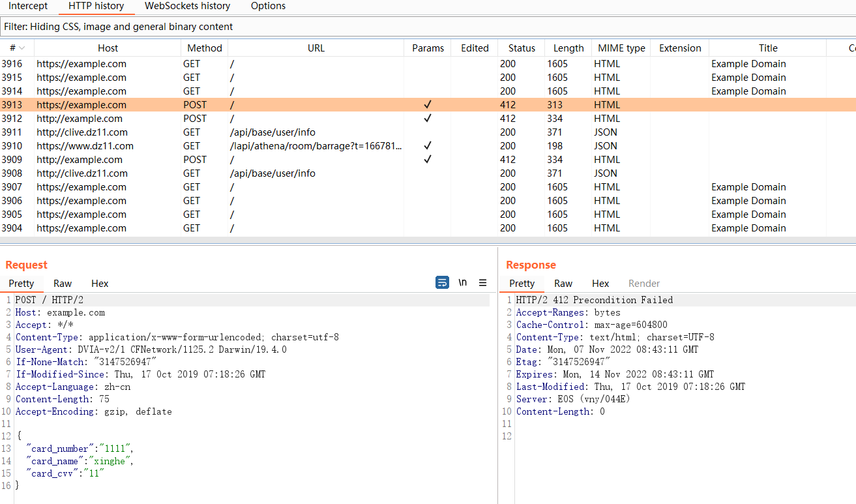
Task: Sort by the # column arrow
Action: click(x=22, y=48)
